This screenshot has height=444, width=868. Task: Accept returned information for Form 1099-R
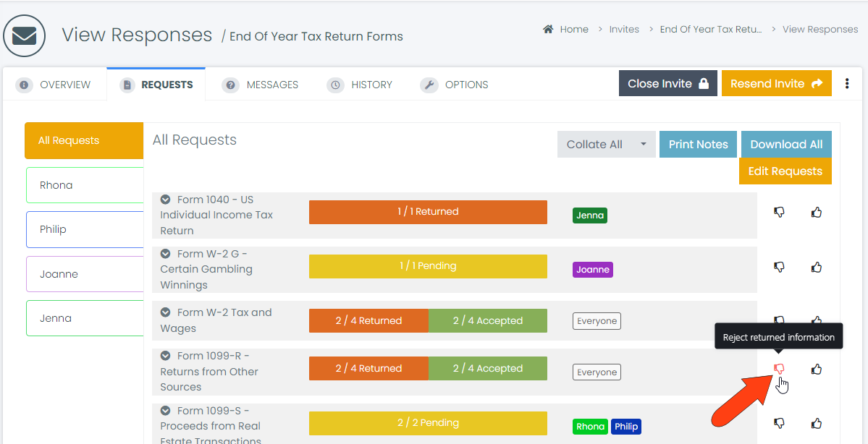tap(817, 370)
